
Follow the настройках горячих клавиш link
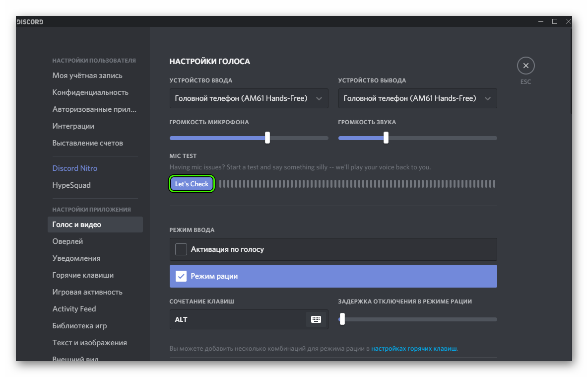[x=414, y=349]
